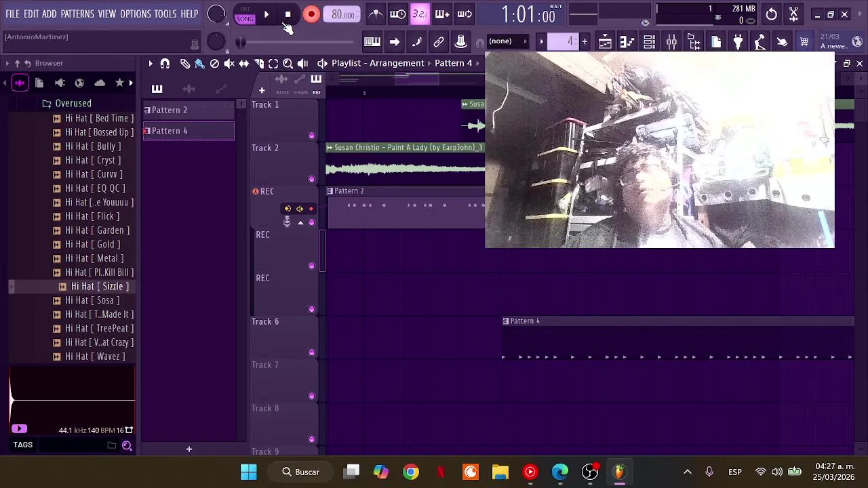Open Windows Start menu
This screenshot has width=868, height=488.
(249, 472)
